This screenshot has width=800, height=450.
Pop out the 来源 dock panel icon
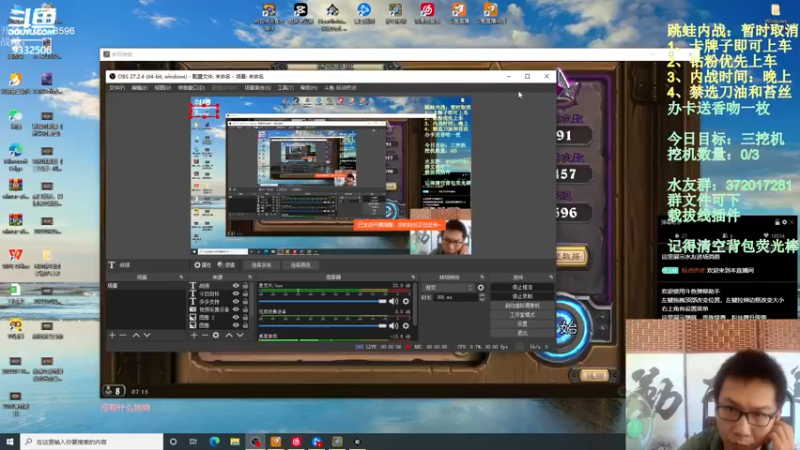point(250,277)
